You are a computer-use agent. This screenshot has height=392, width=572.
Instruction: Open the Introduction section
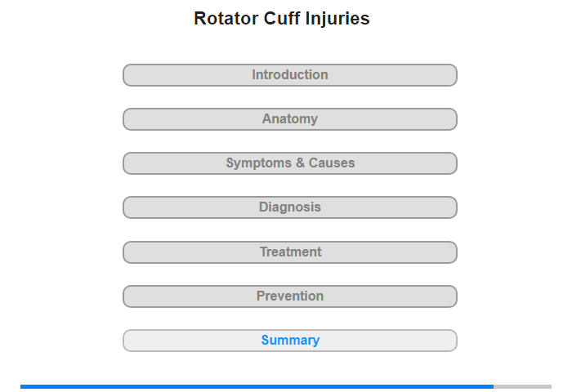(x=289, y=75)
